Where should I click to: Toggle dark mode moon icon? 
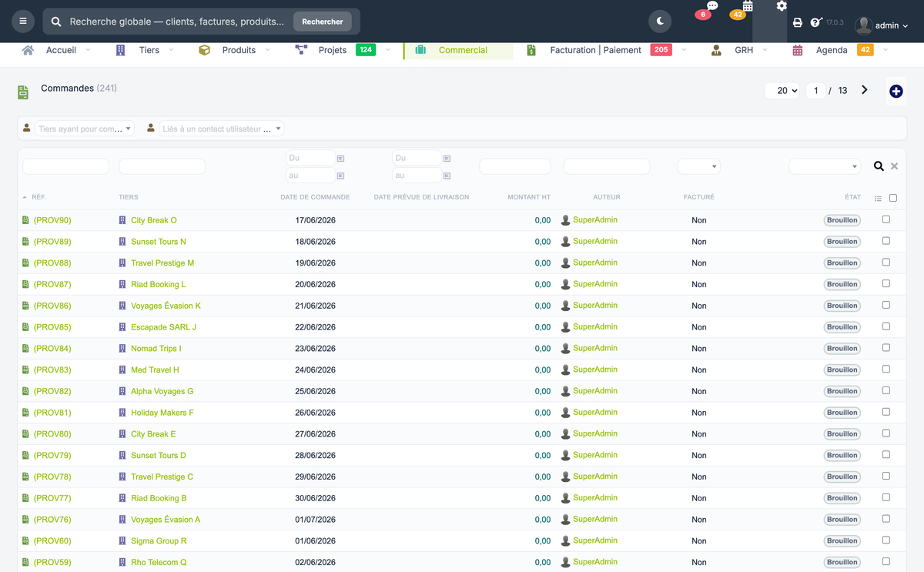660,22
